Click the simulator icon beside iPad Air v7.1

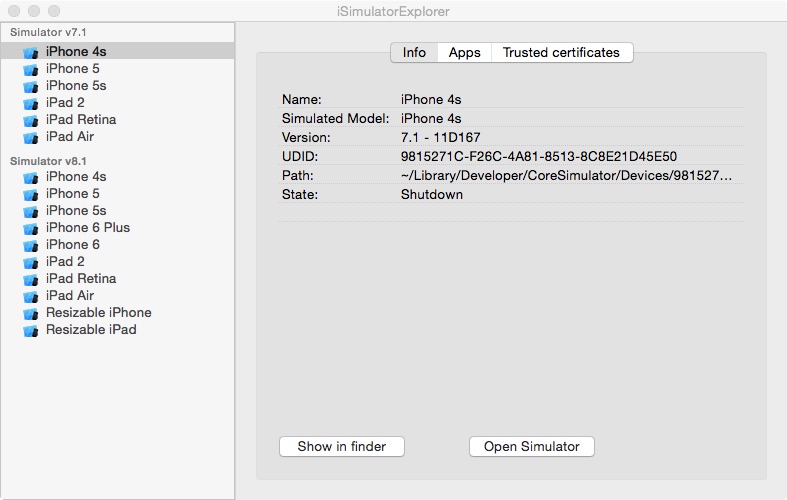[31, 138]
